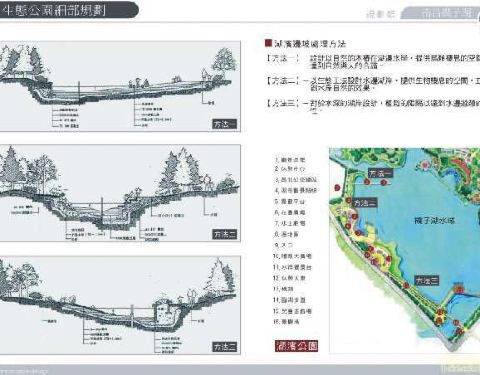Click the 方法一 label on the lake map
Screen dimensions: 480x375
[x=381, y=173]
